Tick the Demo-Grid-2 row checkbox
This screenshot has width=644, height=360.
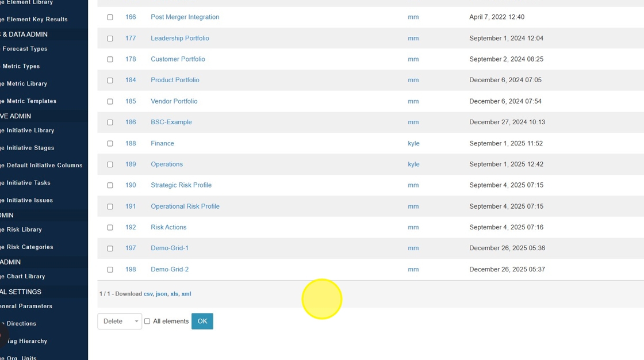point(110,270)
